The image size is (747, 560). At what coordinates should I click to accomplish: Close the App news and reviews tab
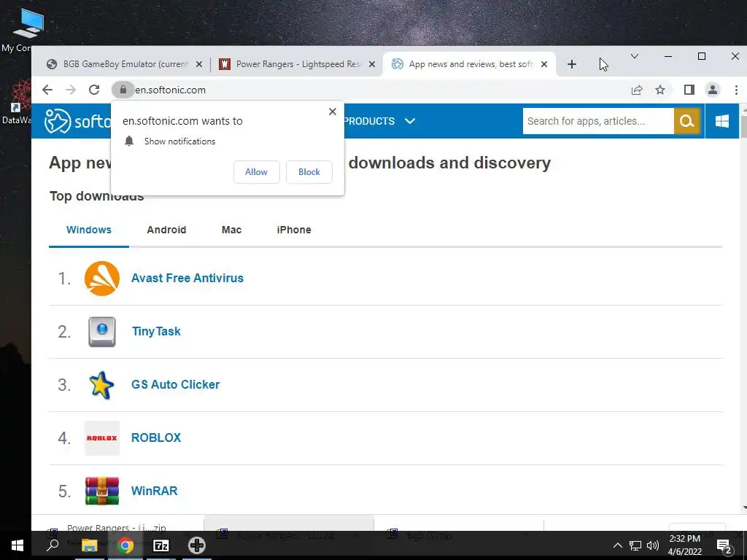[544, 64]
